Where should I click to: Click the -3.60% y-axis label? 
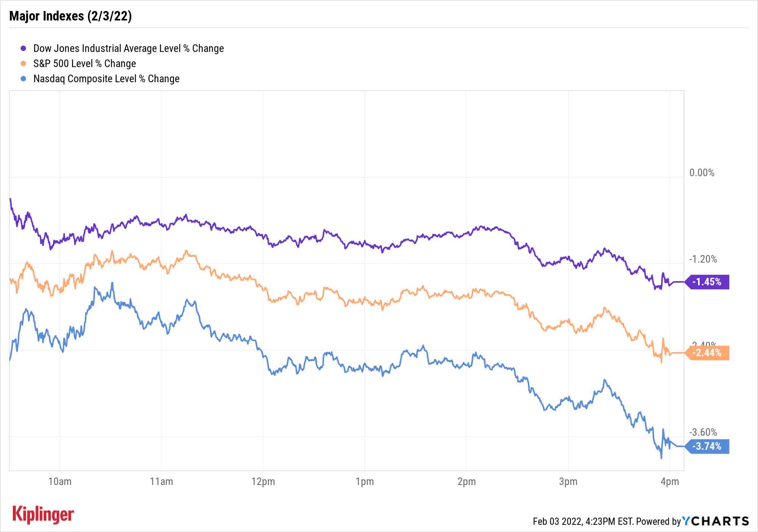click(703, 432)
